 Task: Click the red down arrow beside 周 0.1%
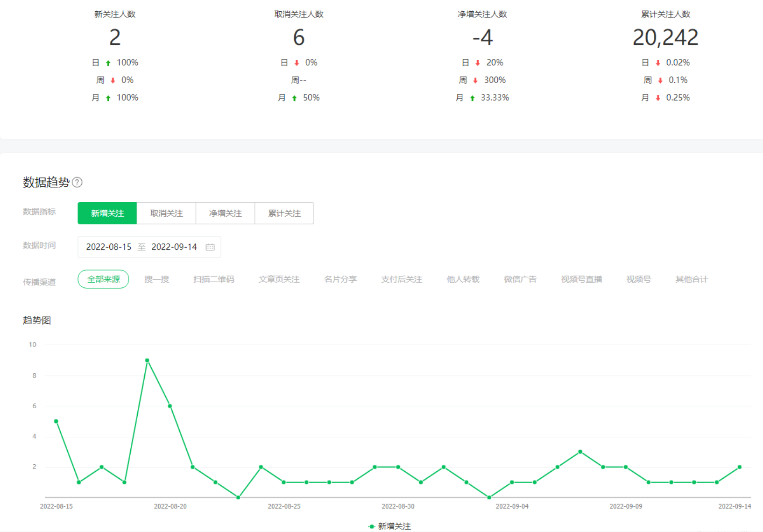point(660,80)
